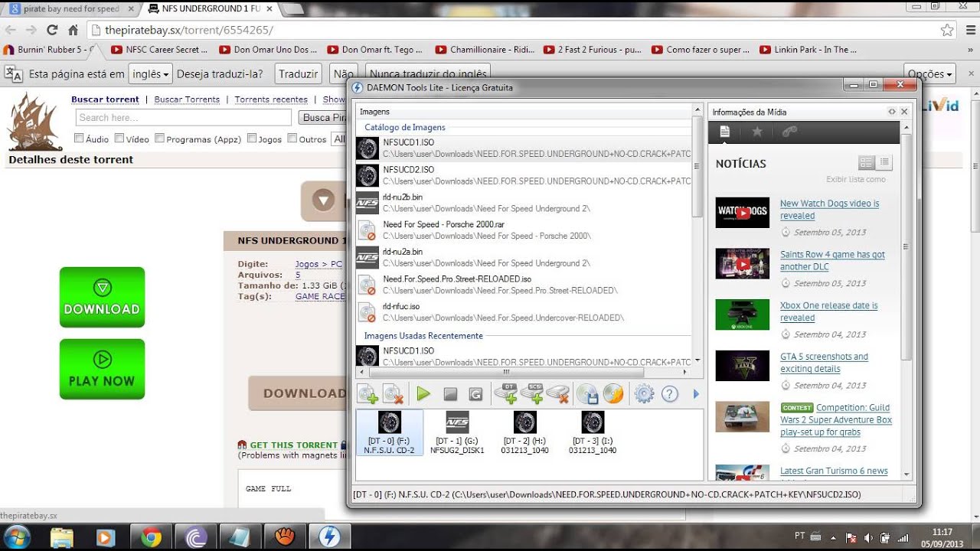Click the Pirate Bay search input field
The width and height of the screenshot is (980, 551).
[x=183, y=117]
